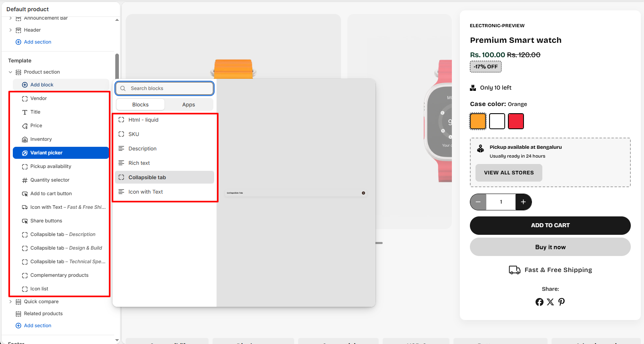
Task: Select Collapsible tab – Technical Spe... block
Action: pyautogui.click(x=61, y=262)
